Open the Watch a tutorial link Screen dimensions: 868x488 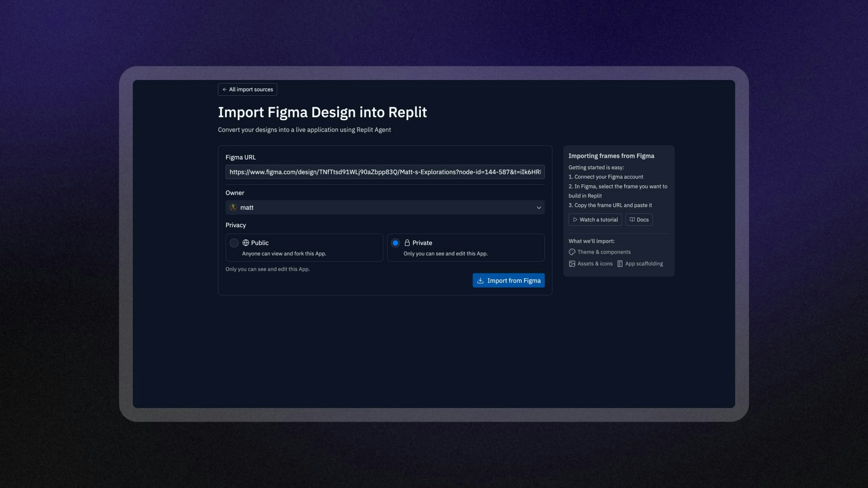pyautogui.click(x=595, y=220)
